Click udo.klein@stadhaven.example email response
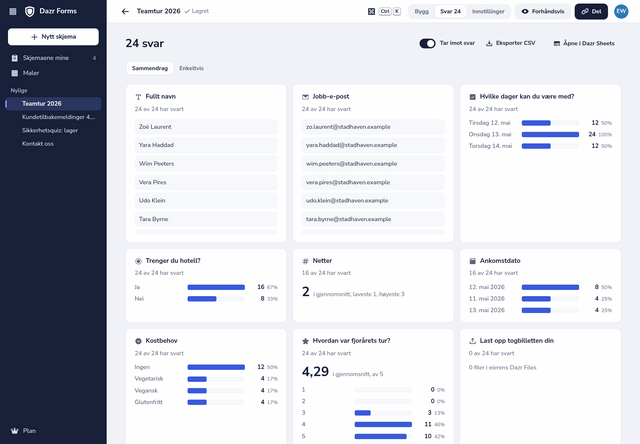This screenshot has width=640, height=444. tap(373, 201)
